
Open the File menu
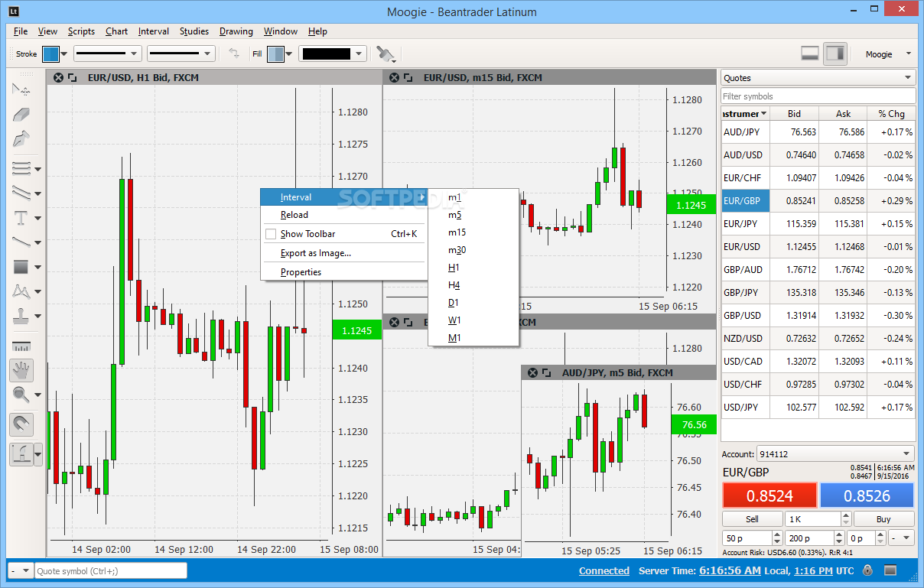pos(21,31)
